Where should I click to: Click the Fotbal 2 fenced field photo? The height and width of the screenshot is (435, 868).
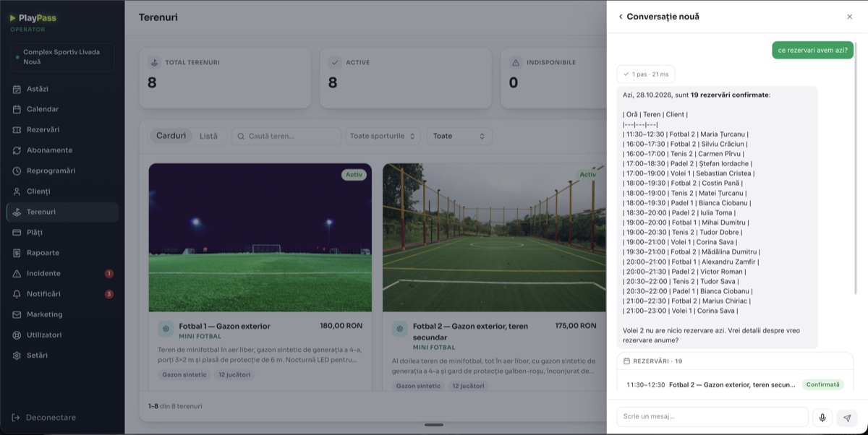494,238
